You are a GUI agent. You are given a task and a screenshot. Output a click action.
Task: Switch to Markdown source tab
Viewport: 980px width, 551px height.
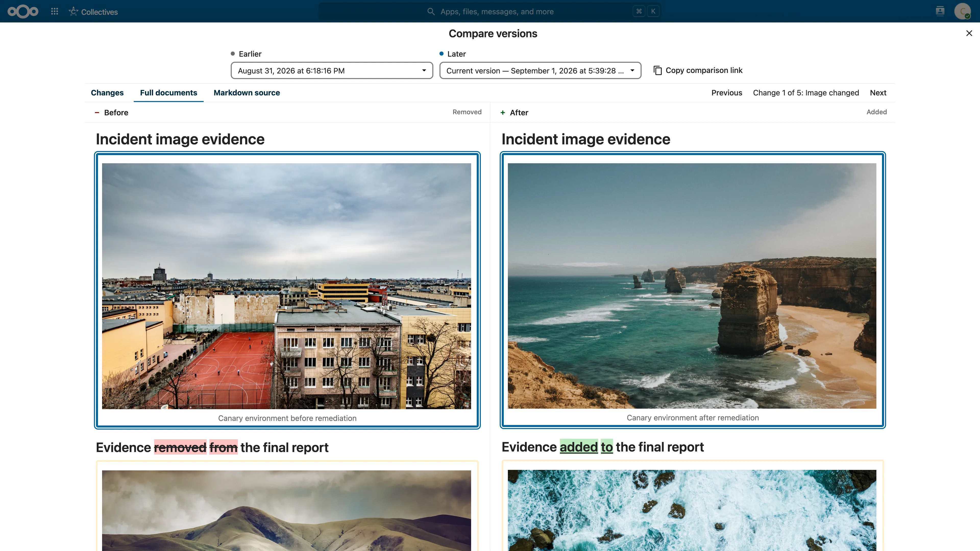click(x=247, y=93)
